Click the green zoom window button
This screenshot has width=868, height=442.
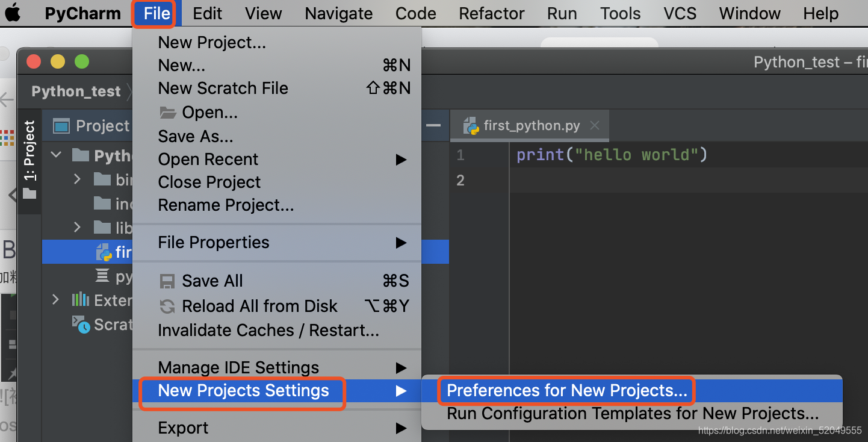(x=82, y=61)
